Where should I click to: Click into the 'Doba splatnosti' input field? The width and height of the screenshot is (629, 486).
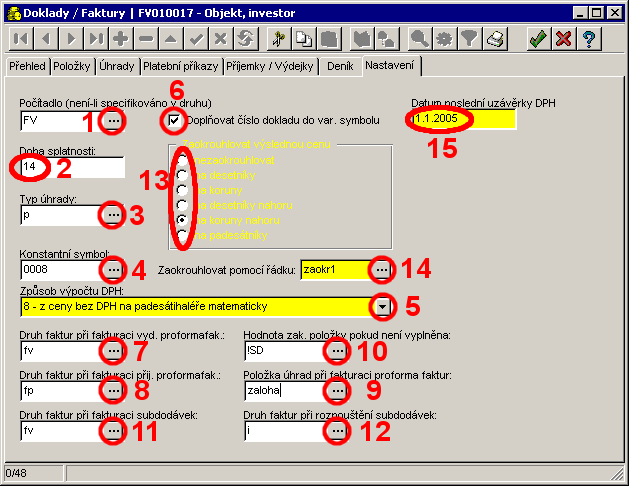click(x=72, y=166)
